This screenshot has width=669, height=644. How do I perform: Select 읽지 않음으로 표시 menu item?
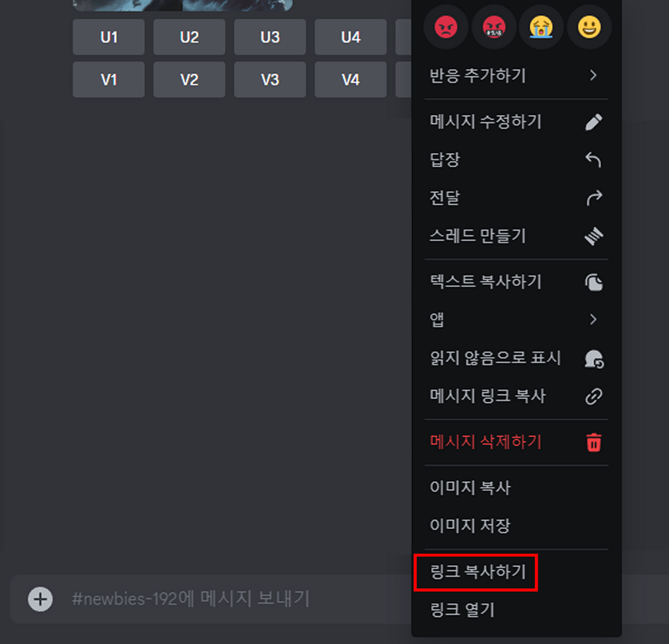point(516,359)
